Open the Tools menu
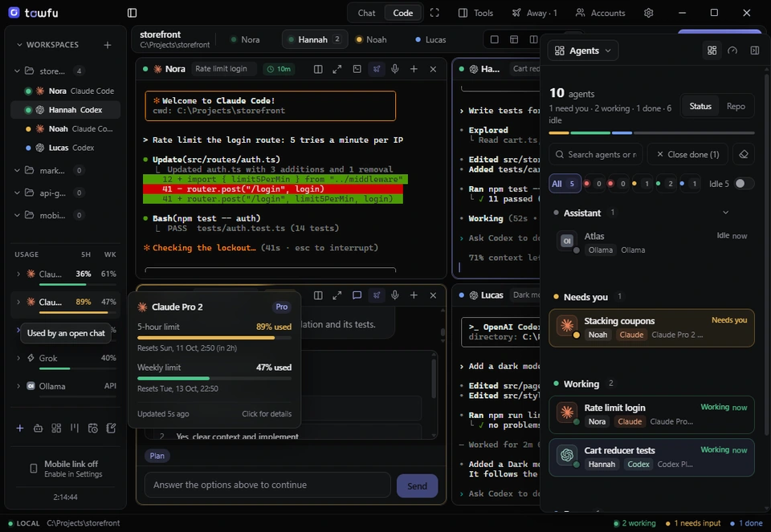The width and height of the screenshot is (771, 532). click(475, 13)
